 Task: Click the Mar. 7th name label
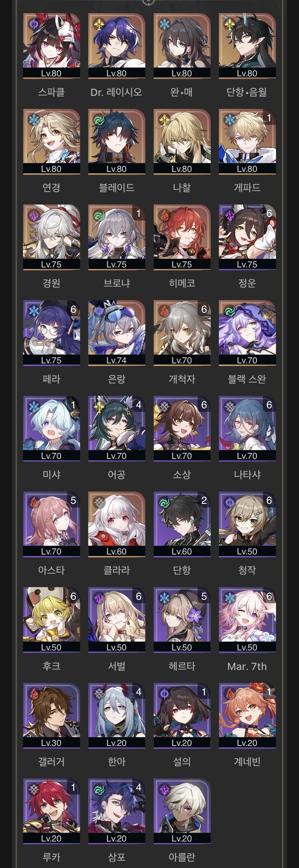(x=247, y=666)
